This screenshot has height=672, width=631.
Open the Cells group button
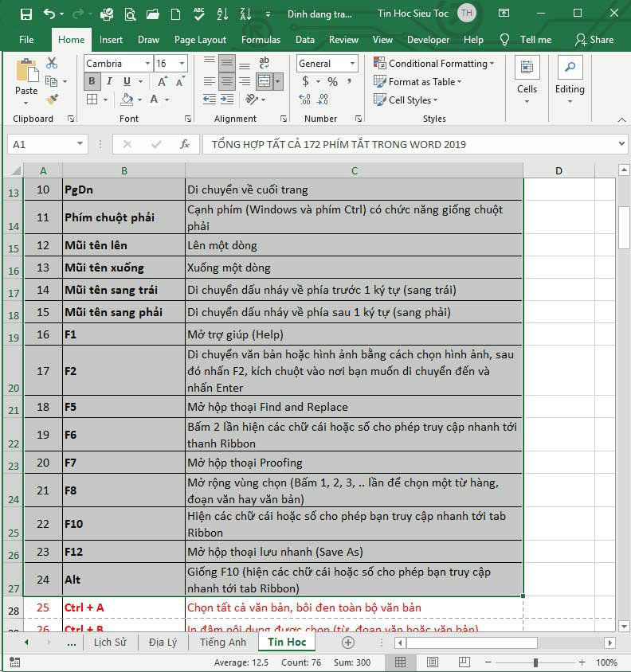(527, 81)
